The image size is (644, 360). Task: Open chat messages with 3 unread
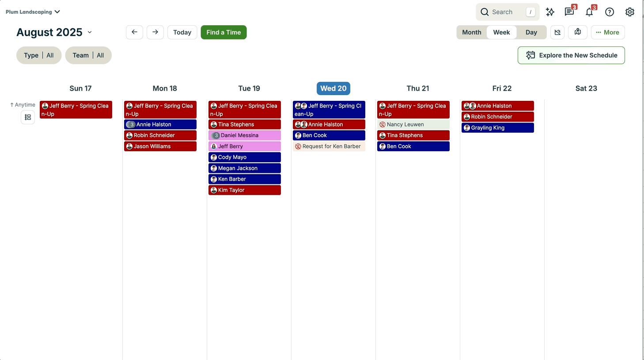[x=570, y=12]
